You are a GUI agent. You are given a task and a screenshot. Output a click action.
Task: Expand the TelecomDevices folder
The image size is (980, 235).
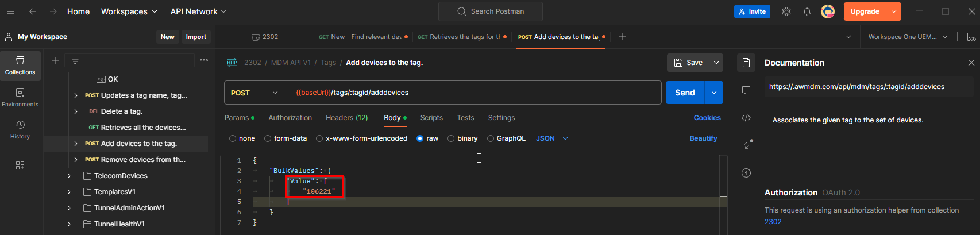(x=69, y=176)
